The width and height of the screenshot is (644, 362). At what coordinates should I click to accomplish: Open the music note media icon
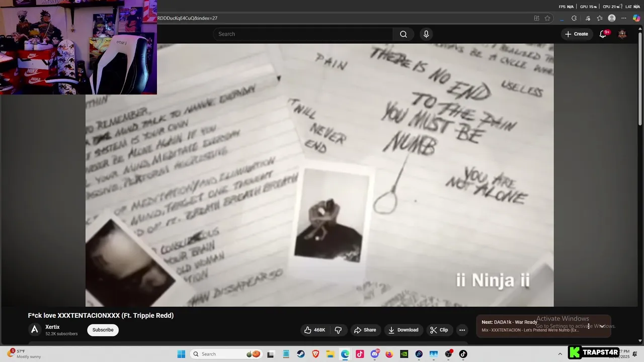pyautogui.click(x=588, y=18)
